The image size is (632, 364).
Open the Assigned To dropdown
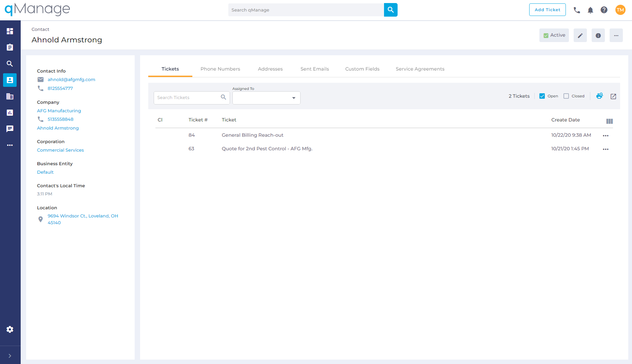pos(266,98)
